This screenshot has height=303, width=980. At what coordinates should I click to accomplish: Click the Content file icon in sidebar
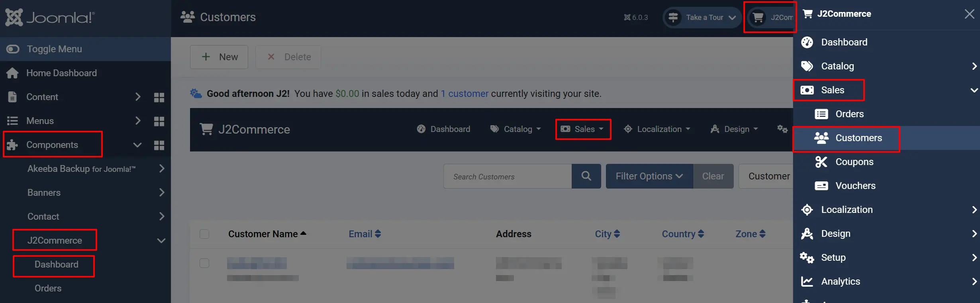click(12, 97)
